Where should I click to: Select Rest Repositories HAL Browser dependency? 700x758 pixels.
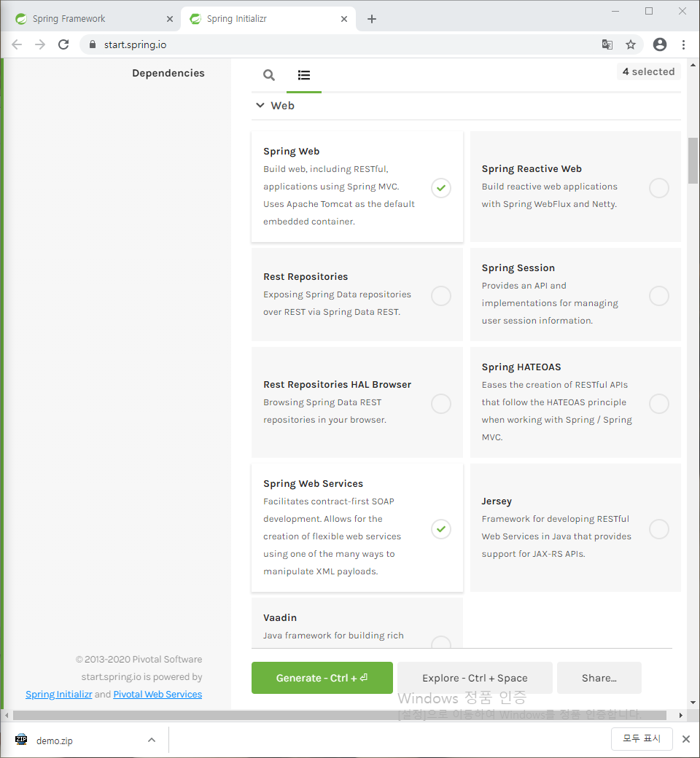(440, 403)
